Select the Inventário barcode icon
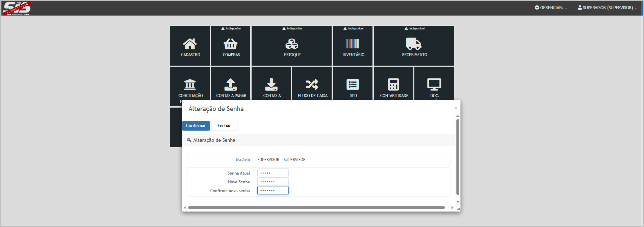 pos(353,44)
